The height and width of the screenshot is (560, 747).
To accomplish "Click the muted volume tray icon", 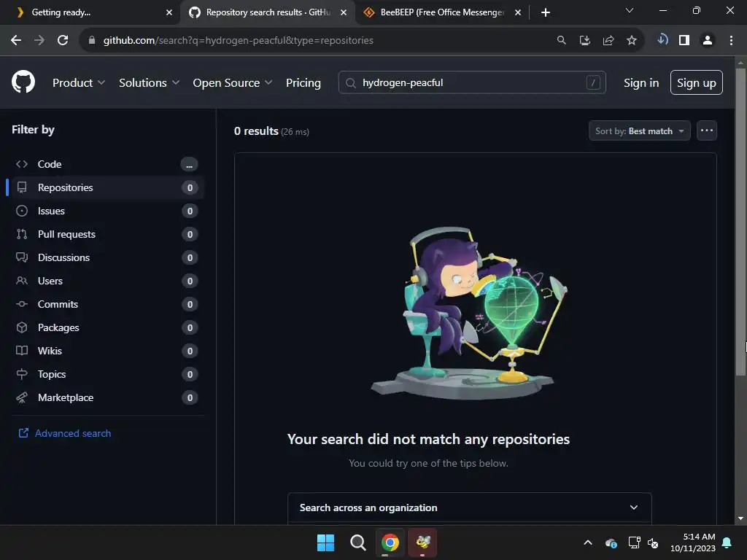I will (653, 542).
